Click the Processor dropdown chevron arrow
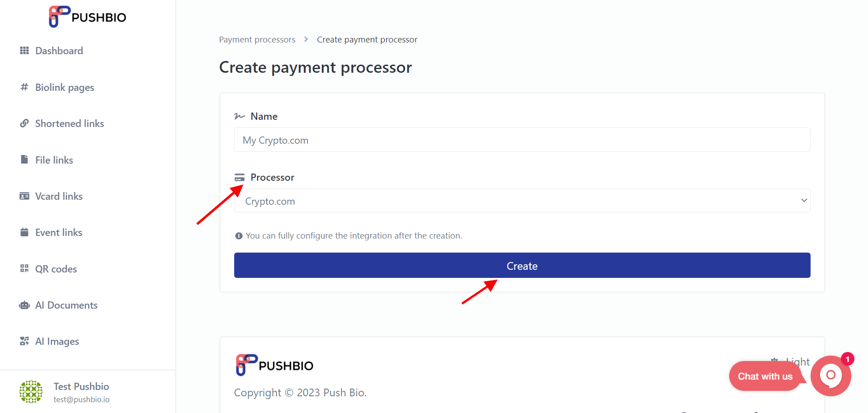868x413 pixels. tap(804, 201)
